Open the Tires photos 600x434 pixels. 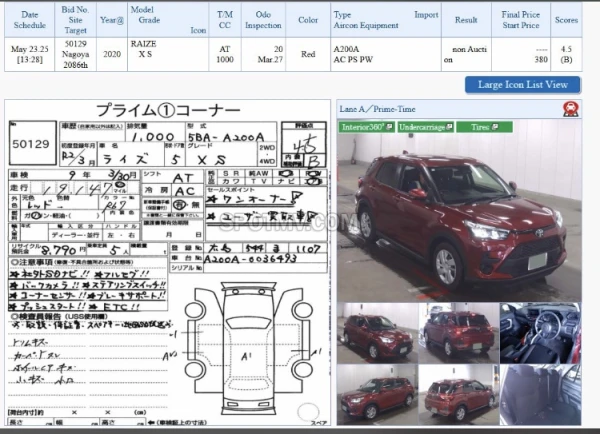point(484,127)
